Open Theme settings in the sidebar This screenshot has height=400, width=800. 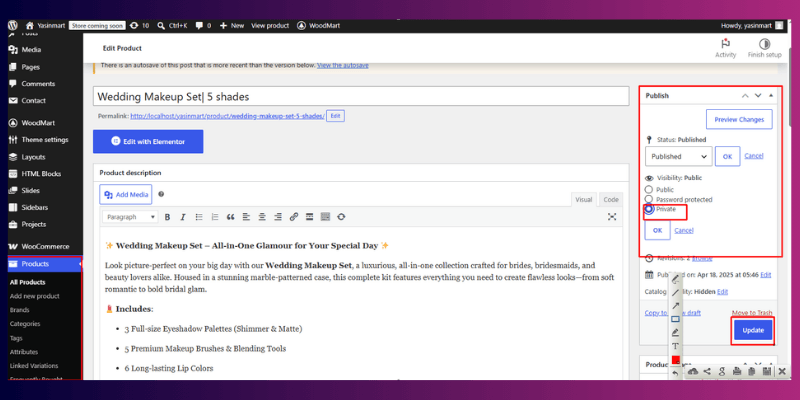45,140
